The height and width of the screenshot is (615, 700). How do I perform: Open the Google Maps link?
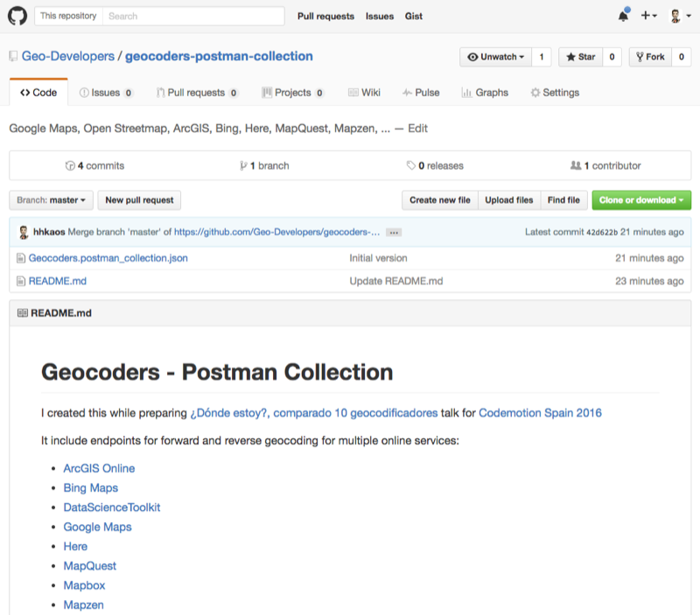tap(97, 527)
